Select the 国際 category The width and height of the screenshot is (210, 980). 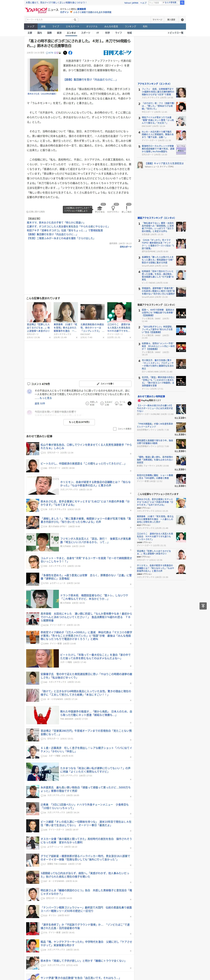point(49,33)
